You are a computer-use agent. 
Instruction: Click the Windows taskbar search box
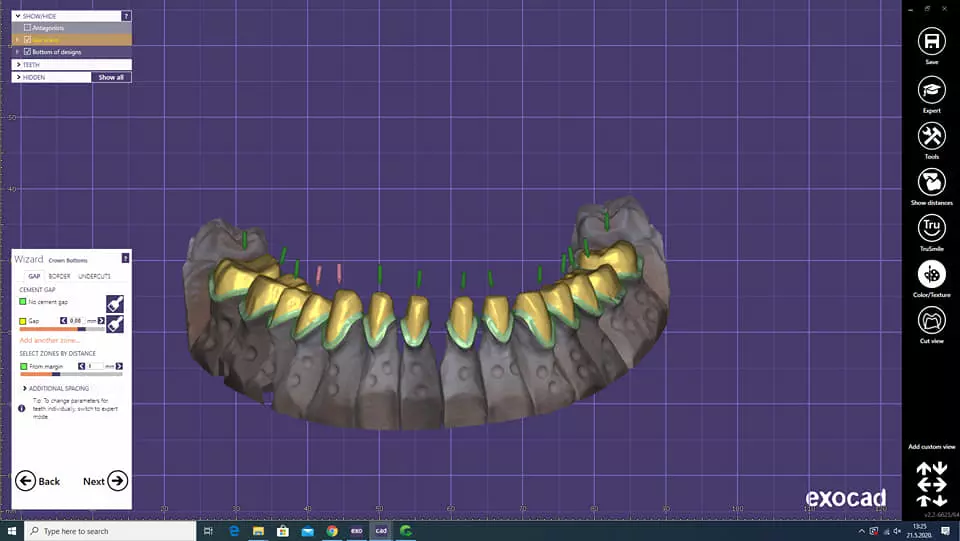pos(110,531)
